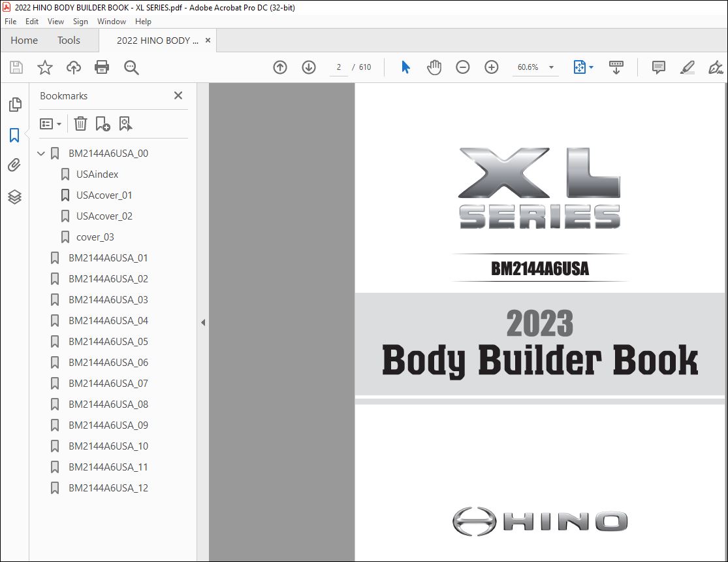Screen dimensions: 728x562
Task: Choose the Selection arrow tool
Action: 405,67
